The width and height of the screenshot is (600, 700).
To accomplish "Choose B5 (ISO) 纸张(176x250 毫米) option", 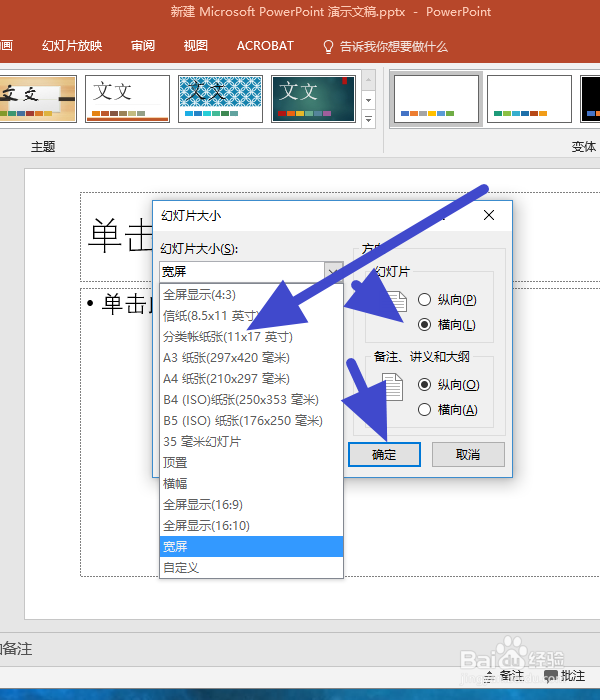I will (251, 421).
